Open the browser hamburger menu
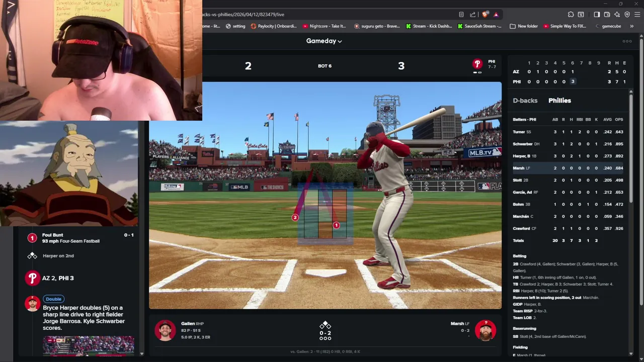This screenshot has height=362, width=644. pyautogui.click(x=636, y=15)
